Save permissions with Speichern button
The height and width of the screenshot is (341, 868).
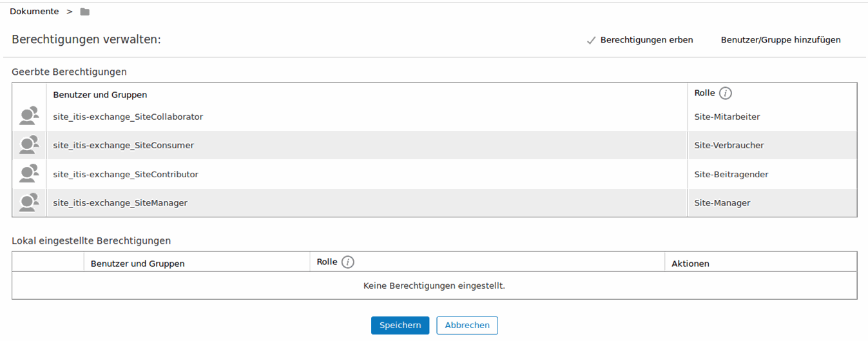[x=400, y=326]
